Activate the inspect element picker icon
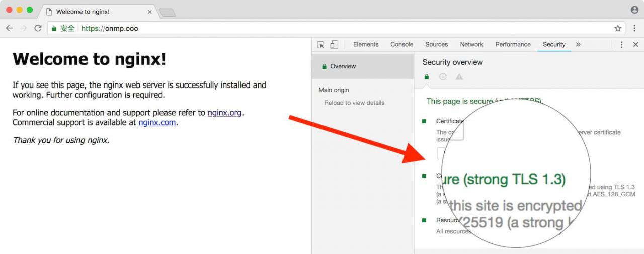The image size is (644, 254). [x=320, y=44]
